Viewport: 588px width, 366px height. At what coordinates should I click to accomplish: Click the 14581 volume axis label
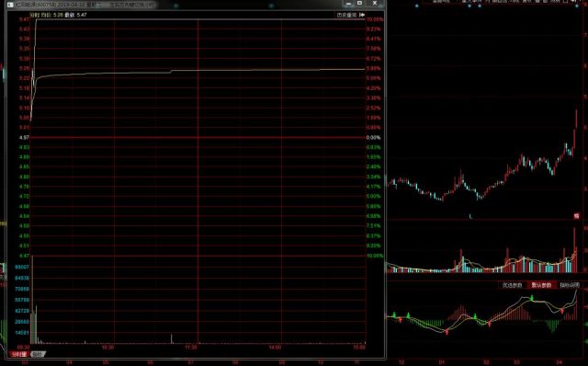click(22, 333)
